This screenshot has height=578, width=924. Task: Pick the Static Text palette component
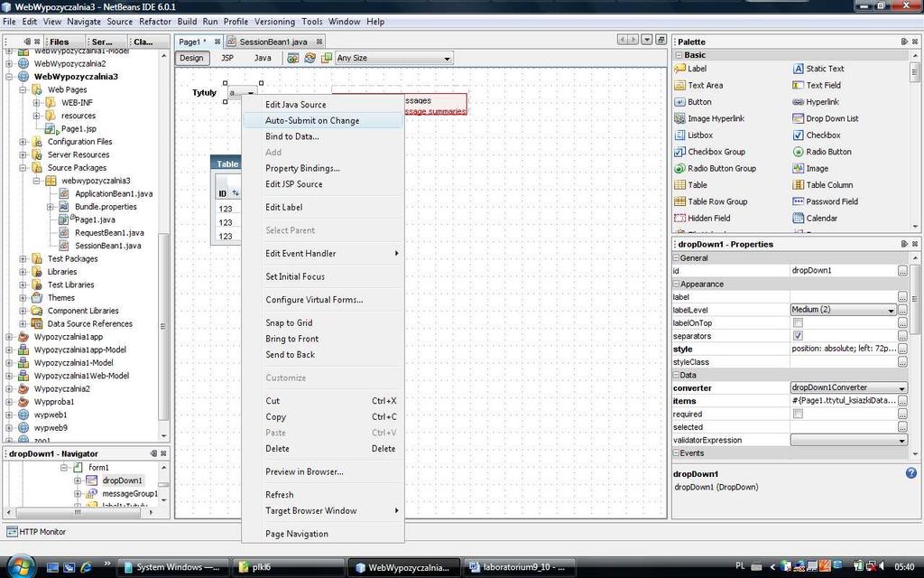tap(818, 69)
